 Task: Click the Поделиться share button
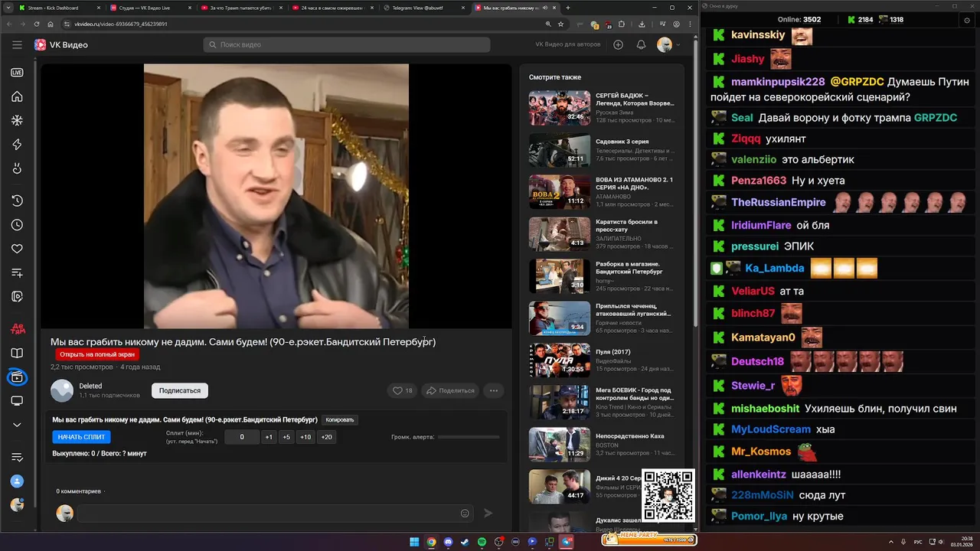click(450, 390)
